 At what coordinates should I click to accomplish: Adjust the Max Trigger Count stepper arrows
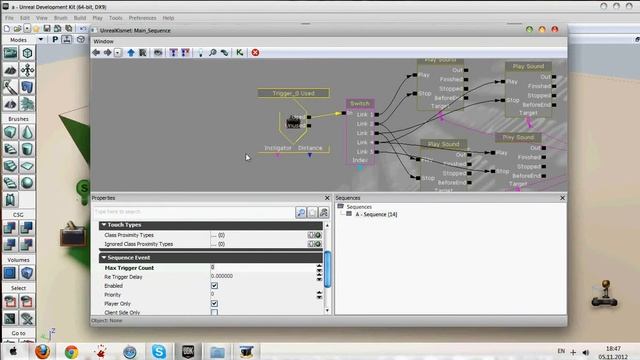pyautogui.click(x=319, y=268)
